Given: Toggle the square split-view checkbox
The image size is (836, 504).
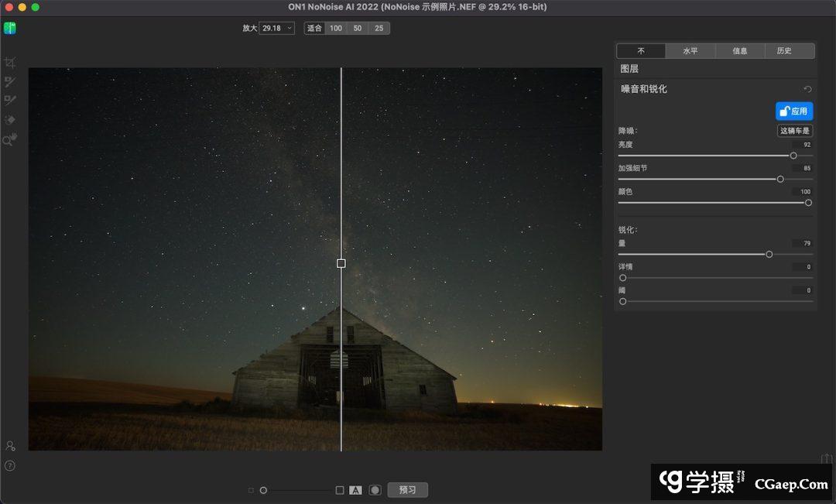Looking at the screenshot, I should tap(339, 490).
